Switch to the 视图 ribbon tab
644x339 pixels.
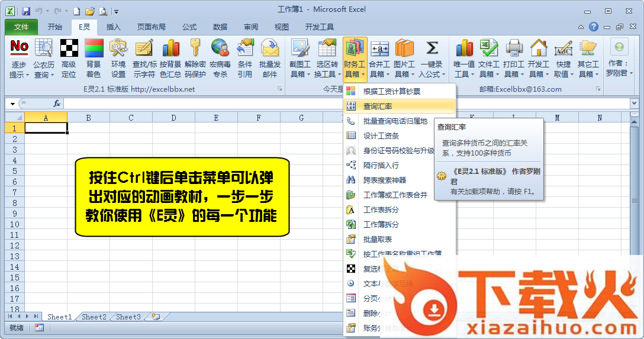[281, 27]
